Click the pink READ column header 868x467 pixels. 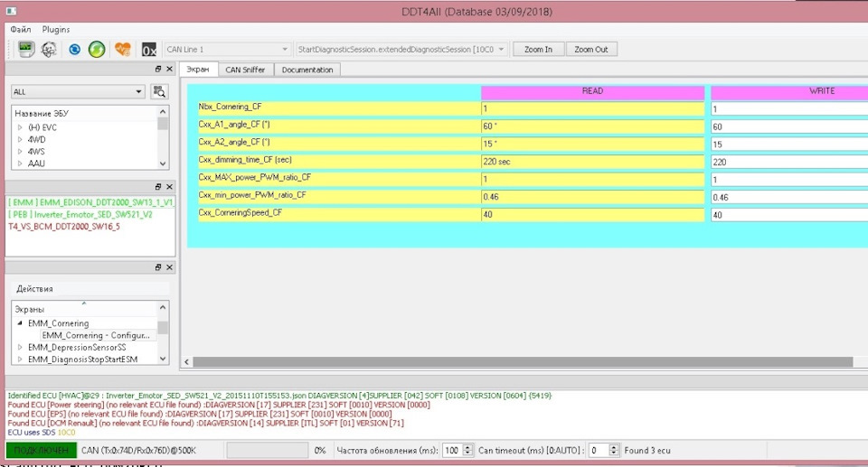coord(592,91)
